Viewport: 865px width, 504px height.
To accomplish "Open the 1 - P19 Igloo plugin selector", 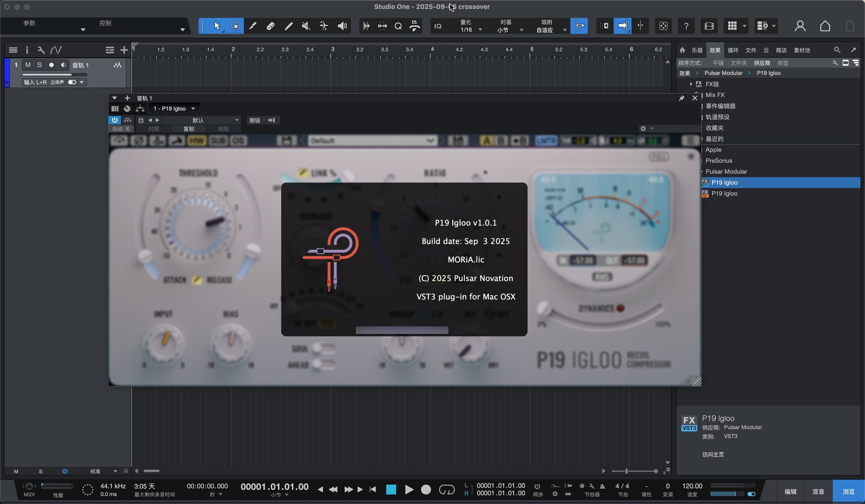I will (174, 109).
